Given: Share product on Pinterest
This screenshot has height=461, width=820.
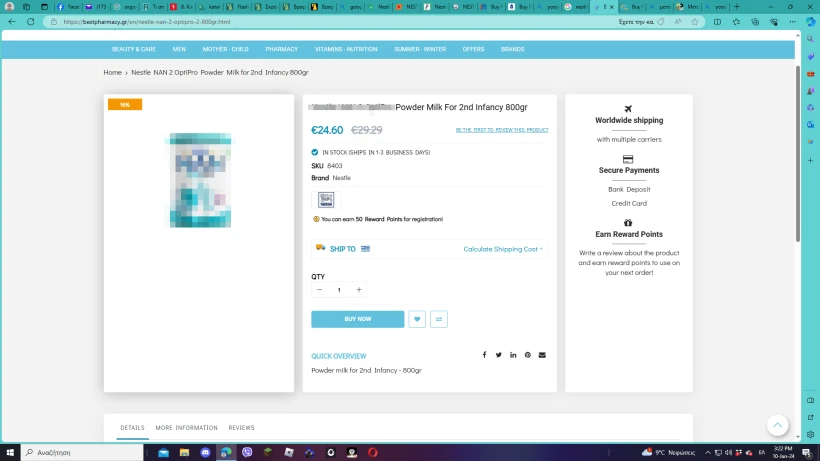Looking at the screenshot, I should 528,355.
